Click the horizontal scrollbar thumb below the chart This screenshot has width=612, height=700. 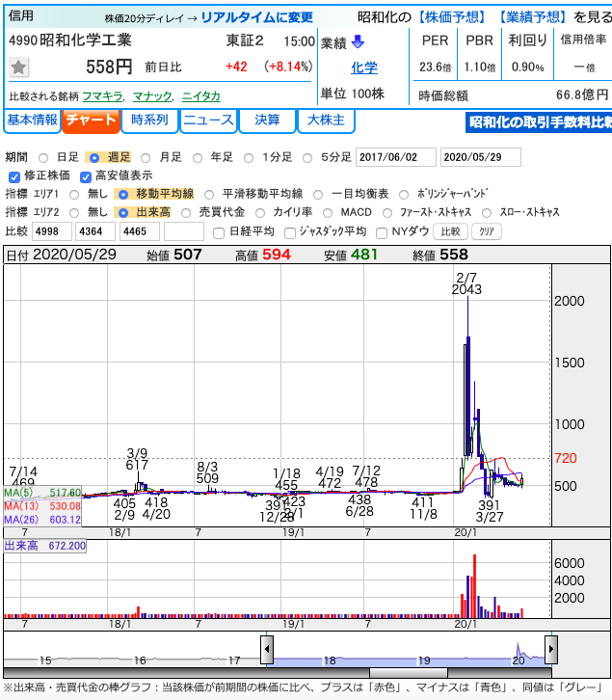point(409,673)
